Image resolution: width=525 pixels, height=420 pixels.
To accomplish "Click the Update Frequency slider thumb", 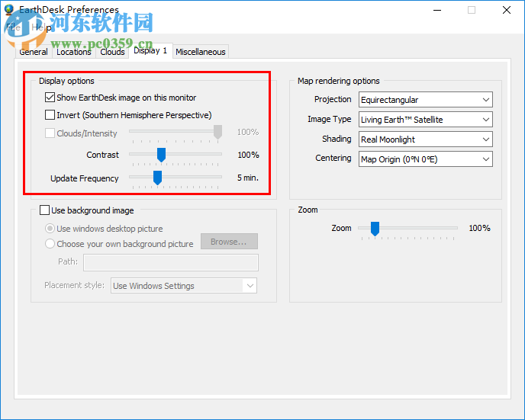I will pyautogui.click(x=157, y=178).
